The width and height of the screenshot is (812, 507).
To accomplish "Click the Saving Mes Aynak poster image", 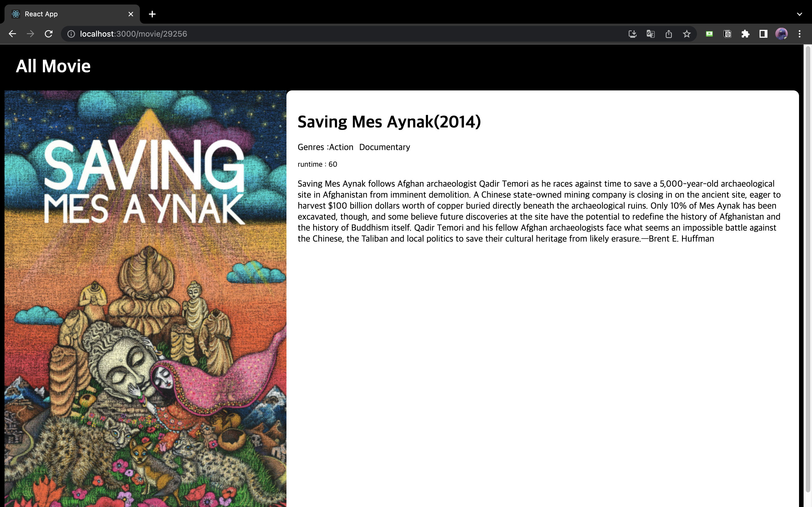I will (145, 299).
